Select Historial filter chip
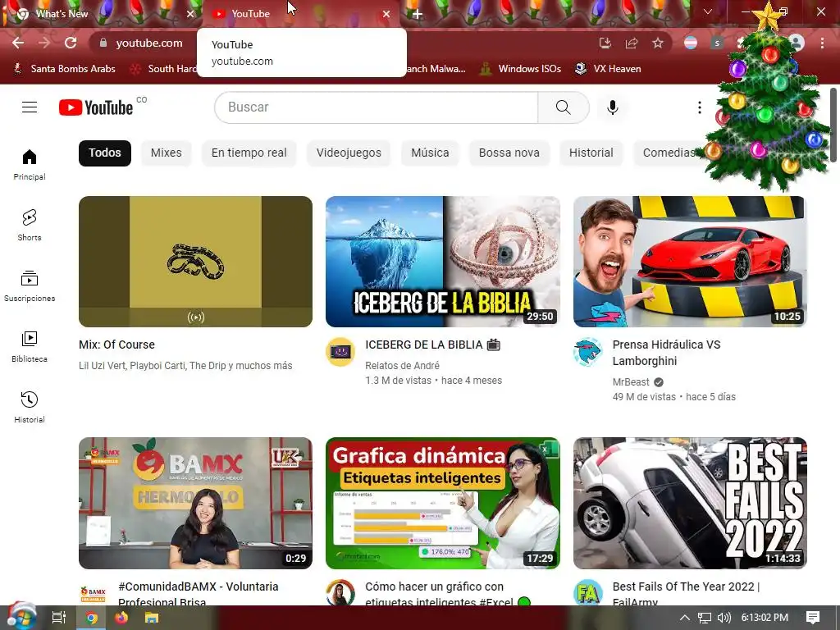This screenshot has width=840, height=630. pos(591,153)
